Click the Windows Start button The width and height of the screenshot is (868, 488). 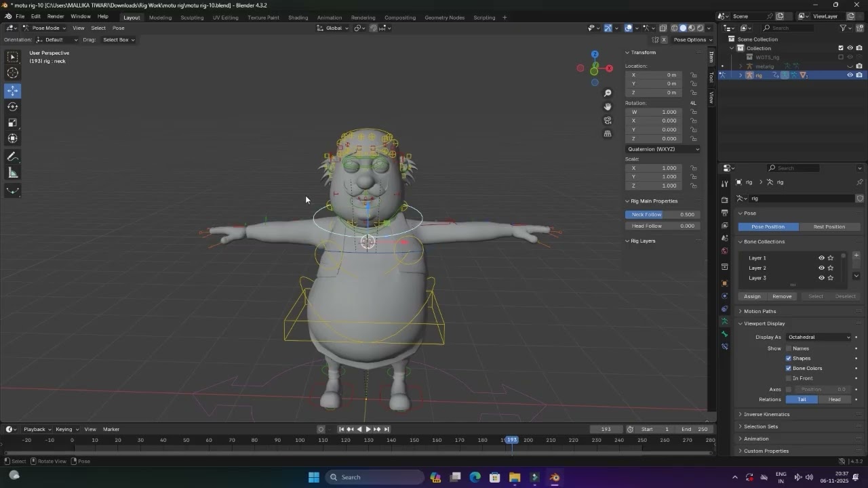[x=314, y=477]
